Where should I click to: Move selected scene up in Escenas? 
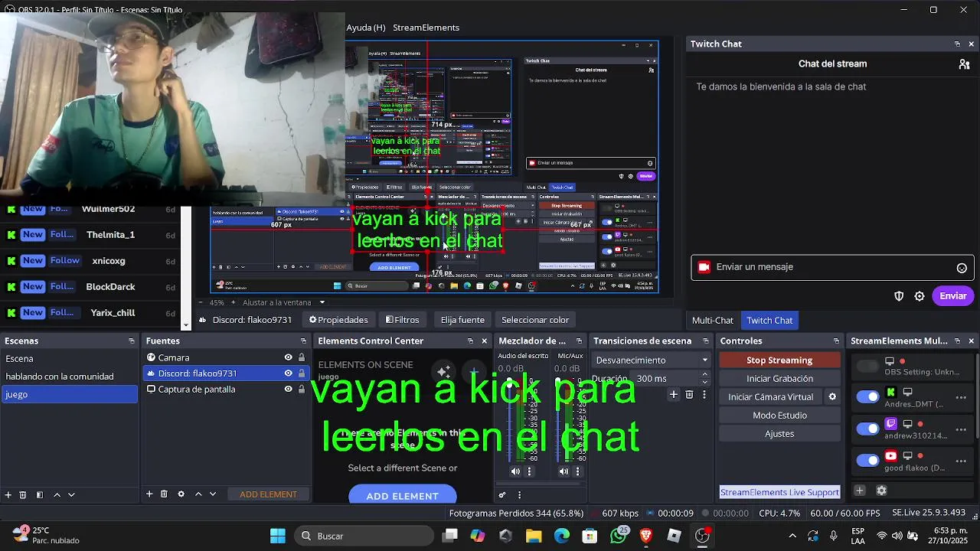pos(57,495)
